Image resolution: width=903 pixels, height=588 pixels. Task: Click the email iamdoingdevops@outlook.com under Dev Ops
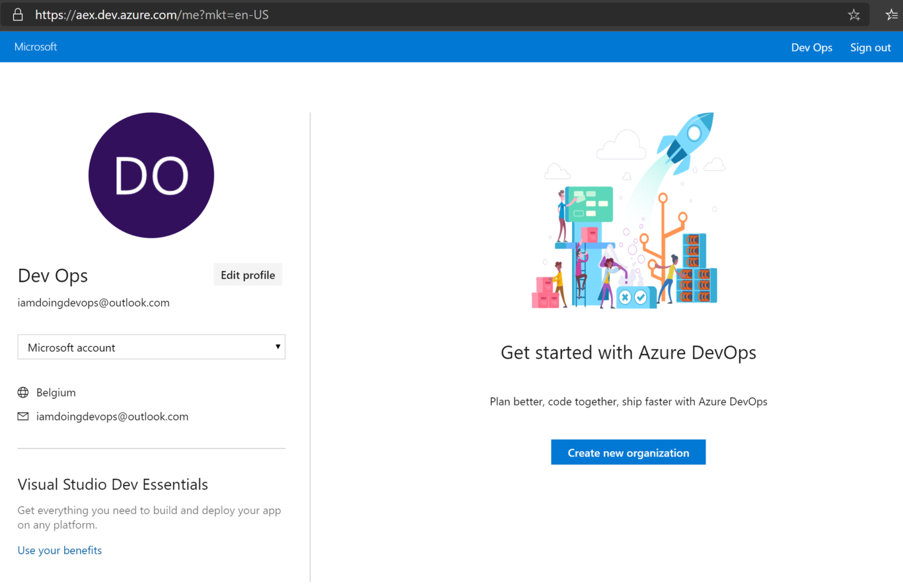point(93,302)
